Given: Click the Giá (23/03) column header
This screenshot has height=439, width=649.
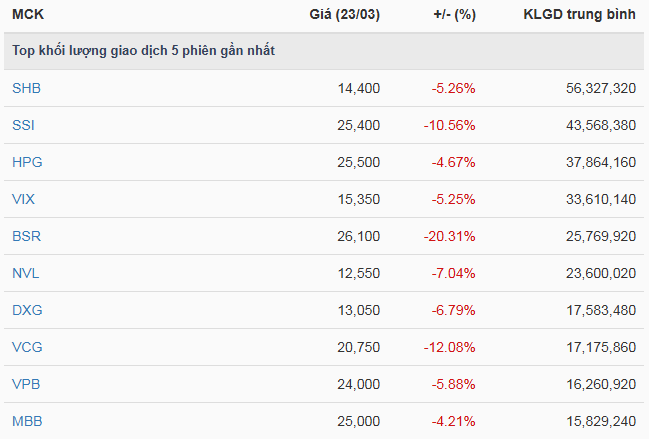Looking at the screenshot, I should pyautogui.click(x=345, y=16).
